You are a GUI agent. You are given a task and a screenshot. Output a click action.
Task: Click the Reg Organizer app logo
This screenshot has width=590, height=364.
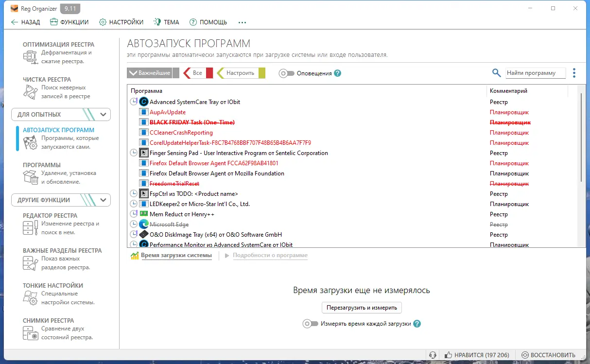(x=14, y=8)
